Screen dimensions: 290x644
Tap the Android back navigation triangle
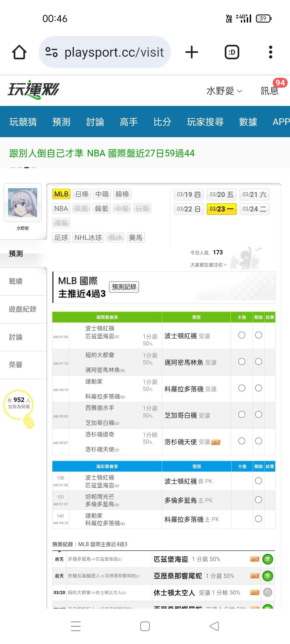pyautogui.click(x=214, y=626)
